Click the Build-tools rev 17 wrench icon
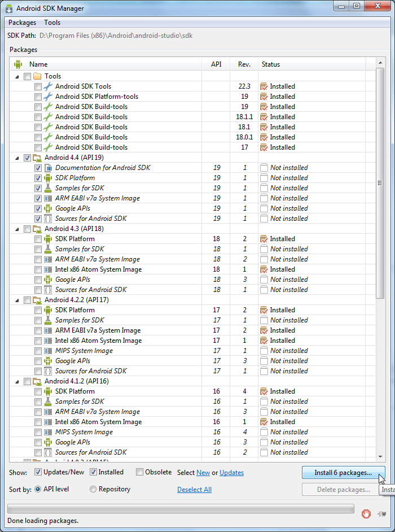The height and width of the screenshot is (532, 395). click(x=48, y=147)
